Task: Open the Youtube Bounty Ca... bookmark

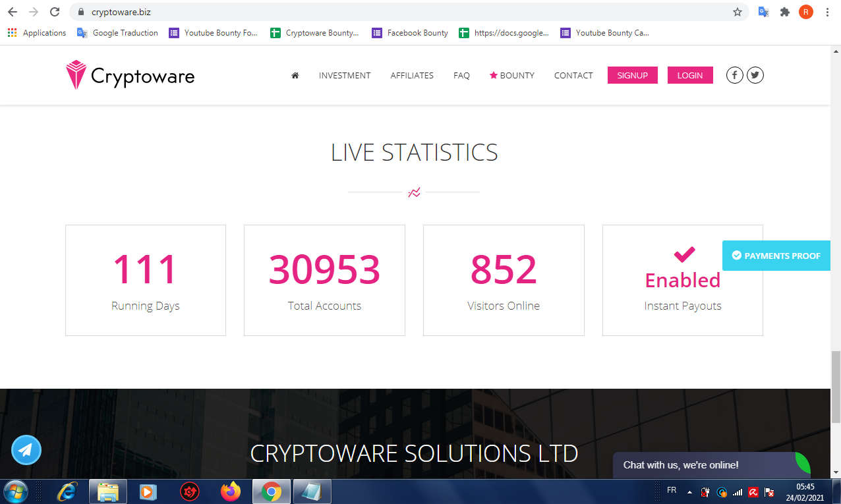Action: coord(605,33)
